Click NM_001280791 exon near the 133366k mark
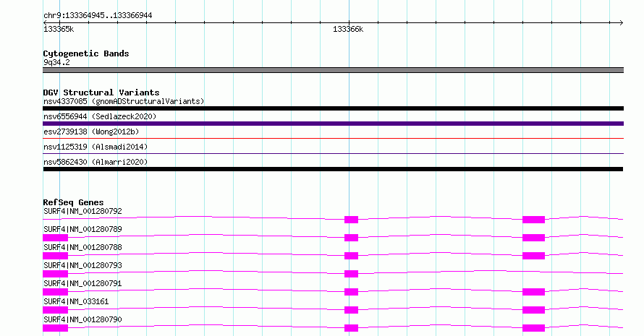Image resolution: width=644 pixels, height=336 pixels. (351, 292)
